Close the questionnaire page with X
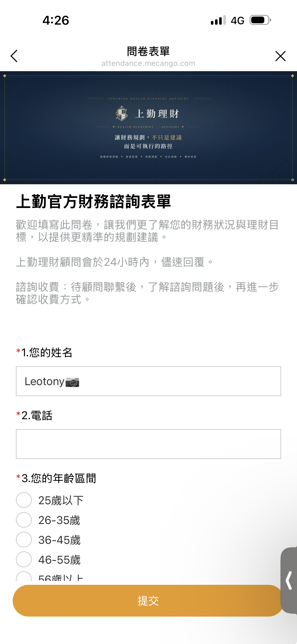The height and width of the screenshot is (644, 297). [x=280, y=56]
